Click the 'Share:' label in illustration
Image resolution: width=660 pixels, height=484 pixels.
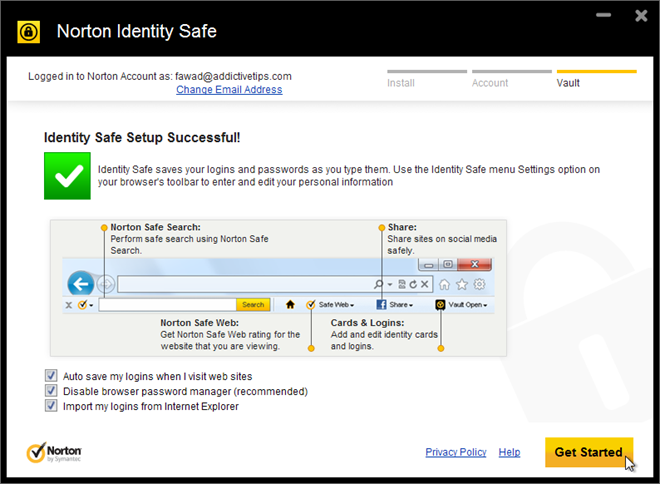point(402,227)
